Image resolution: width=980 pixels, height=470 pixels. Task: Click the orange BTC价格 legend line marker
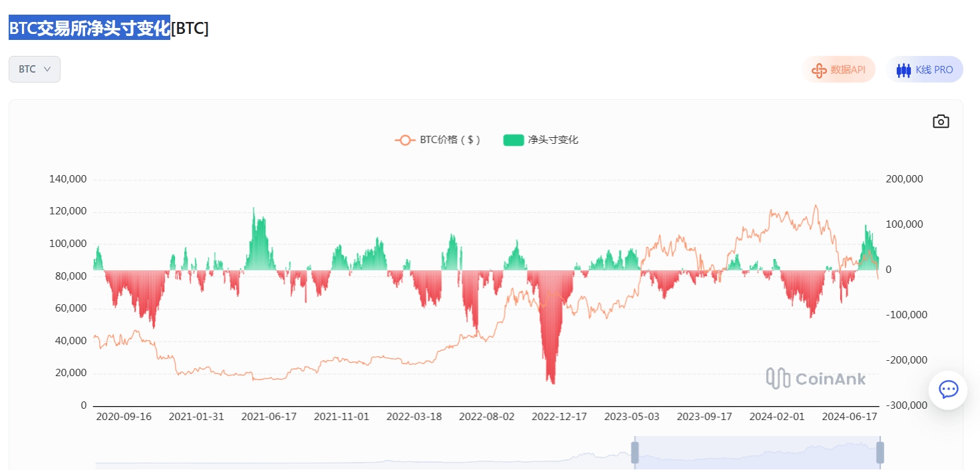click(x=405, y=140)
